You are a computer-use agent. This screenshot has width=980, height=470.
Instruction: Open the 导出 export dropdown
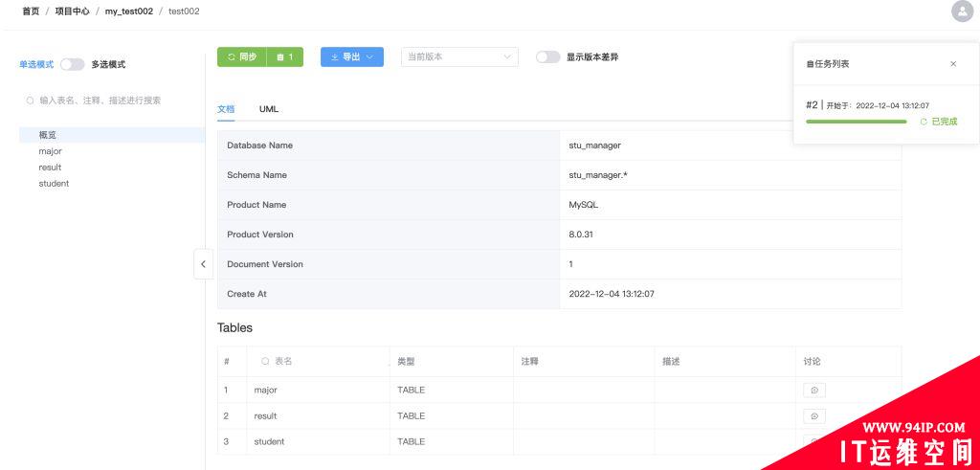click(x=352, y=56)
